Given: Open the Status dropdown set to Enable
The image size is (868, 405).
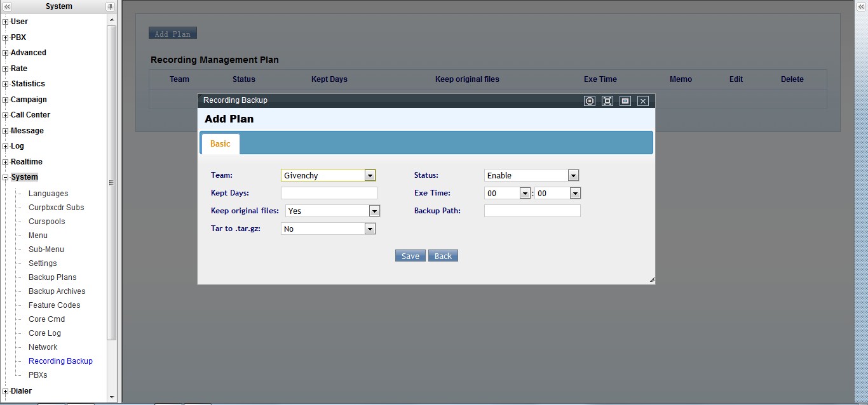Looking at the screenshot, I should [x=573, y=176].
